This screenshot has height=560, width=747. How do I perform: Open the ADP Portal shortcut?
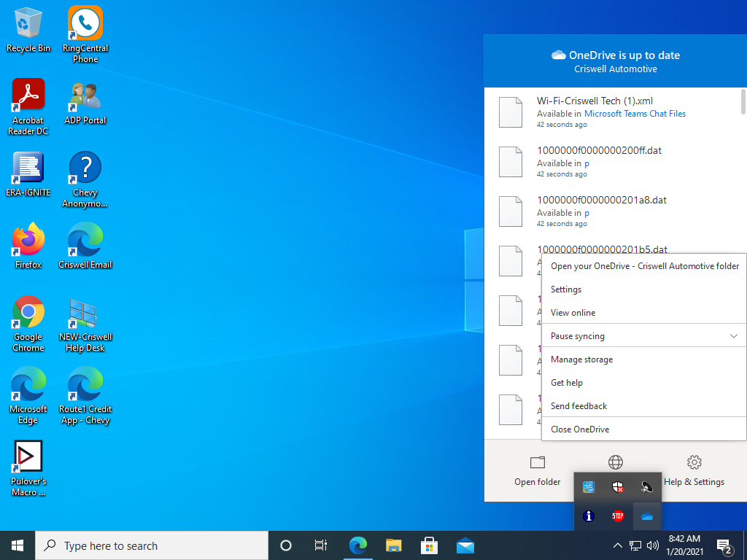tap(85, 101)
